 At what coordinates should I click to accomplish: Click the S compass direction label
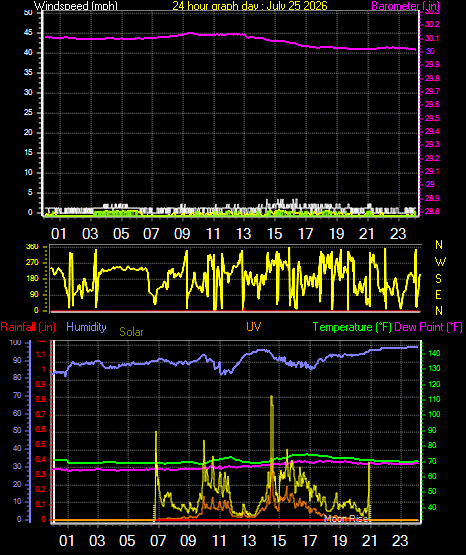(438, 279)
